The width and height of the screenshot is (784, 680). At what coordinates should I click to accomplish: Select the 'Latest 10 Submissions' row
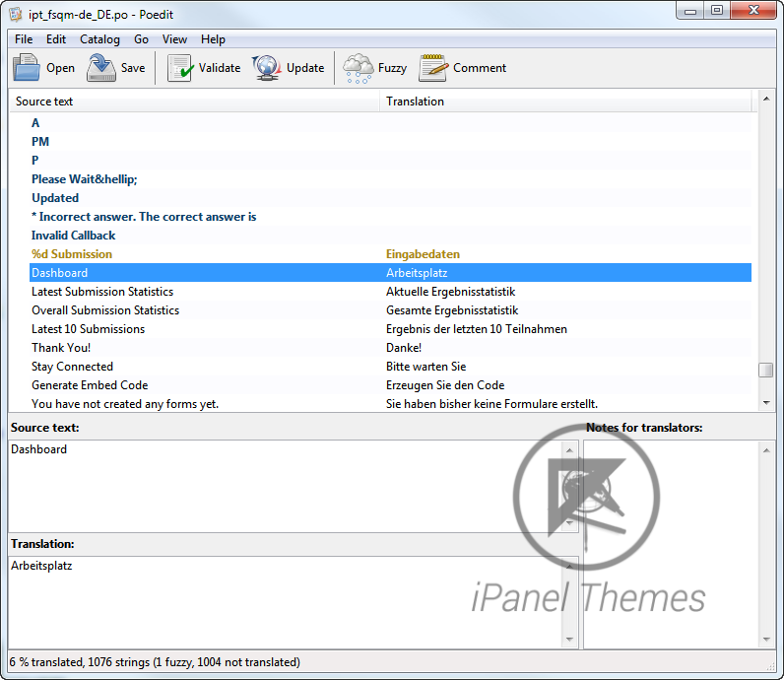[x=390, y=329]
